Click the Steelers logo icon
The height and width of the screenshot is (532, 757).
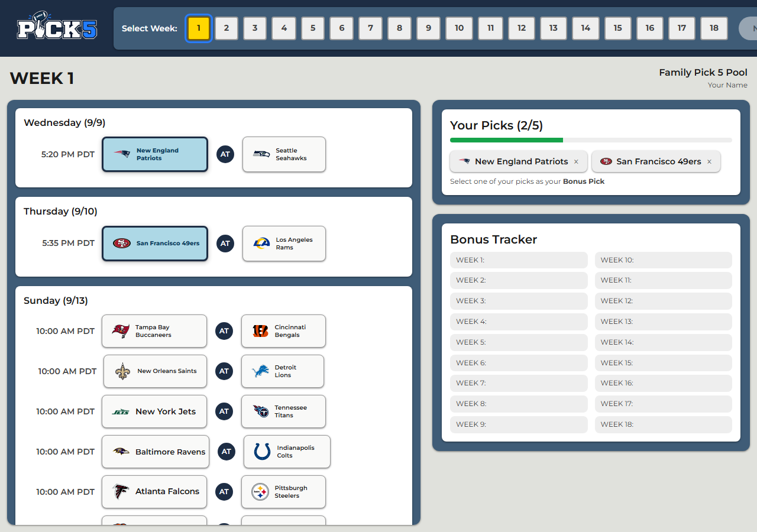[260, 492]
